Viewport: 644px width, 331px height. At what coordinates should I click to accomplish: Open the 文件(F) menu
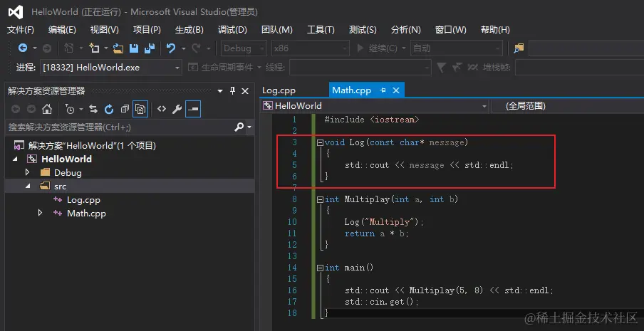coord(21,30)
